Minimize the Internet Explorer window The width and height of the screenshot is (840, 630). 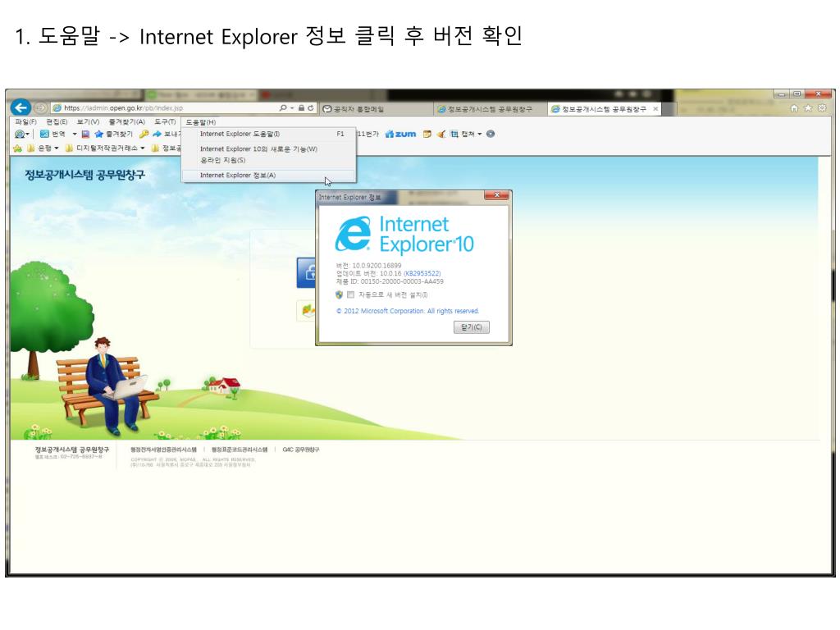point(782,94)
